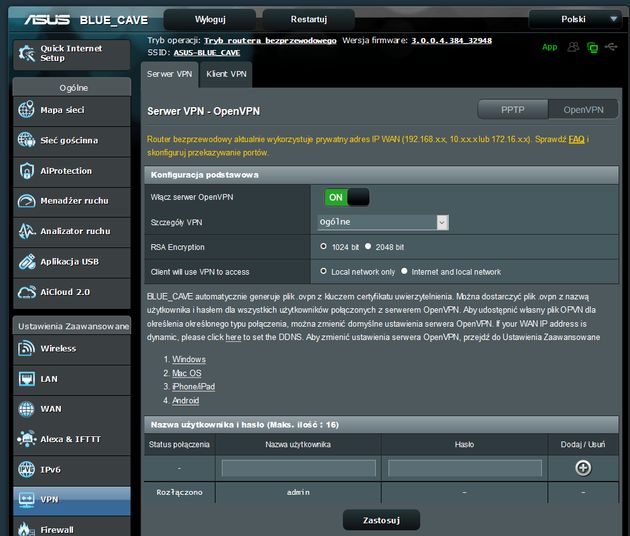Open the Klient VPN tab
The width and height of the screenshot is (630, 536).
226,74
